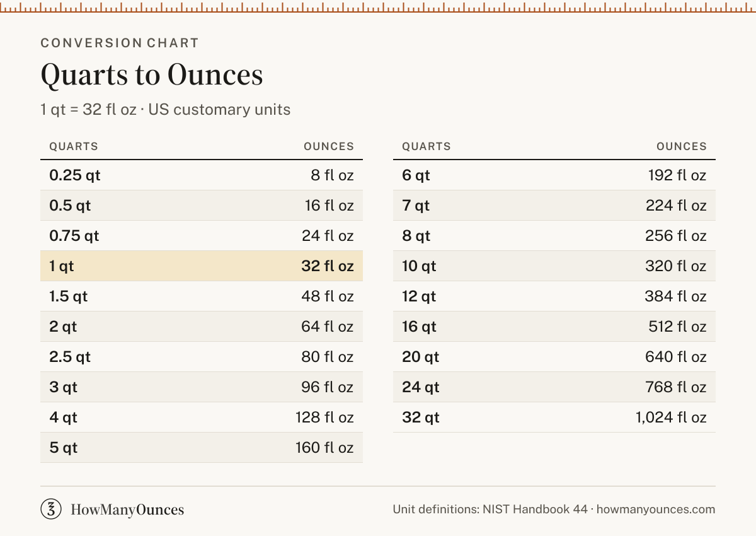Select the 1,024 fl oz value

click(671, 417)
